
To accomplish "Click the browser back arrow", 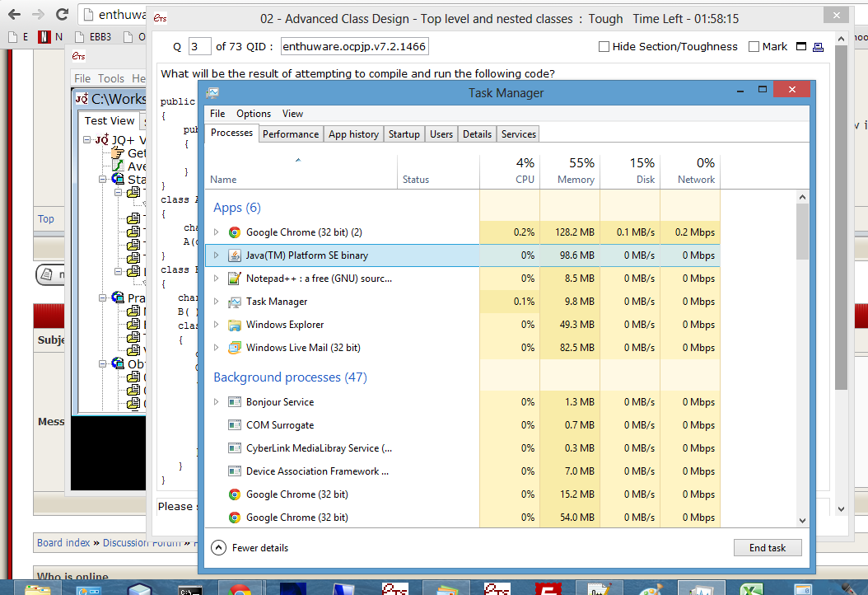I will point(15,14).
